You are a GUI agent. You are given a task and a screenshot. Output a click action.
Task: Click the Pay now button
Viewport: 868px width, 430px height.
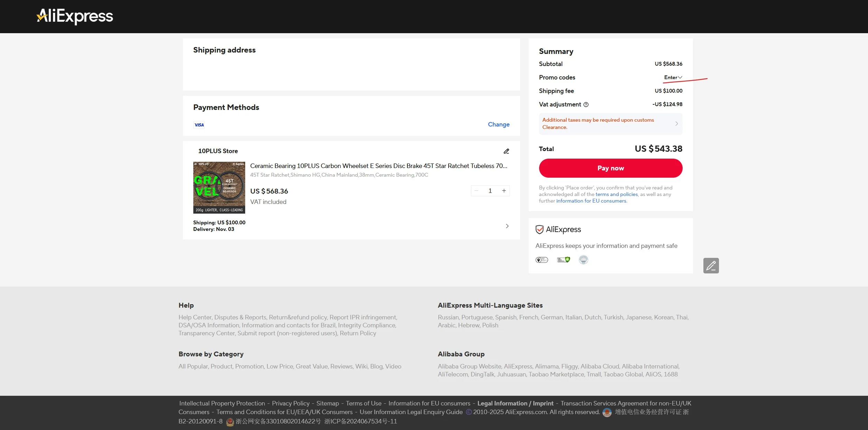coord(610,168)
